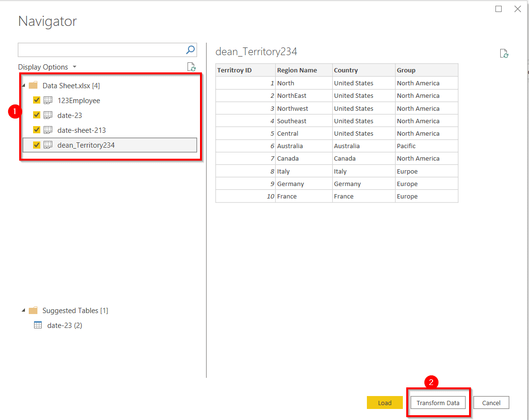This screenshot has height=420, width=529.
Task: Click the table icon beside dean_Territory234
Action: point(48,145)
